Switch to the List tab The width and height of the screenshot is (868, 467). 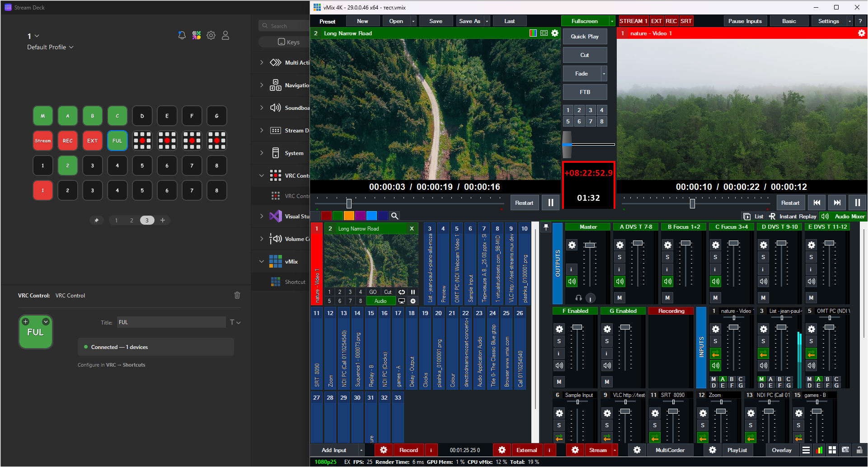pyautogui.click(x=754, y=216)
